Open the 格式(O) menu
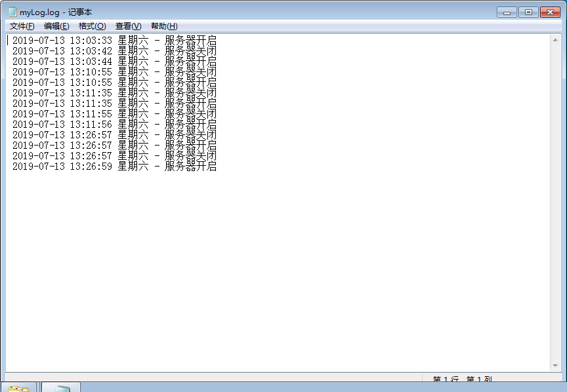 click(x=93, y=26)
